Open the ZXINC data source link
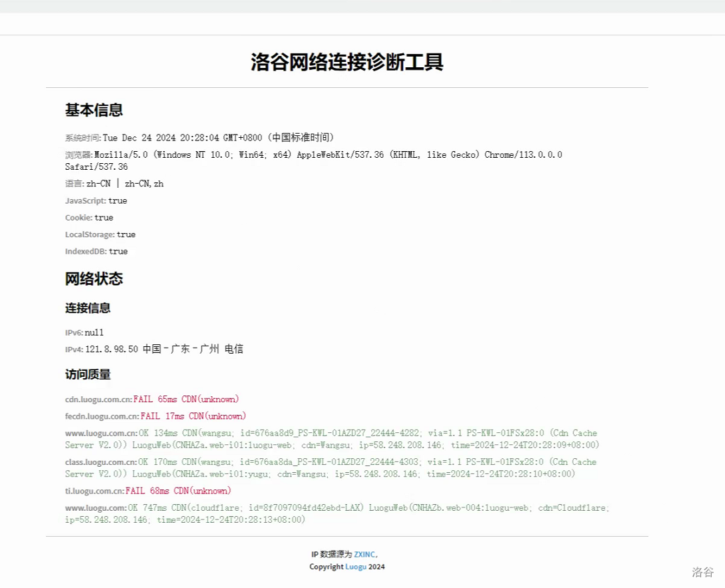 point(364,554)
